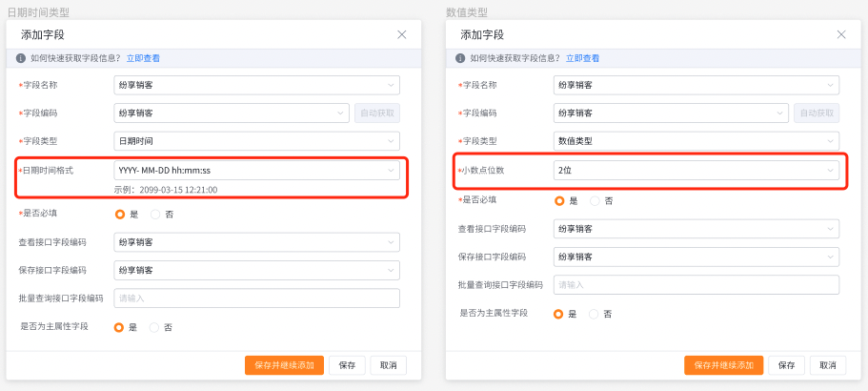Click 保存 button in left dialog

347,365
